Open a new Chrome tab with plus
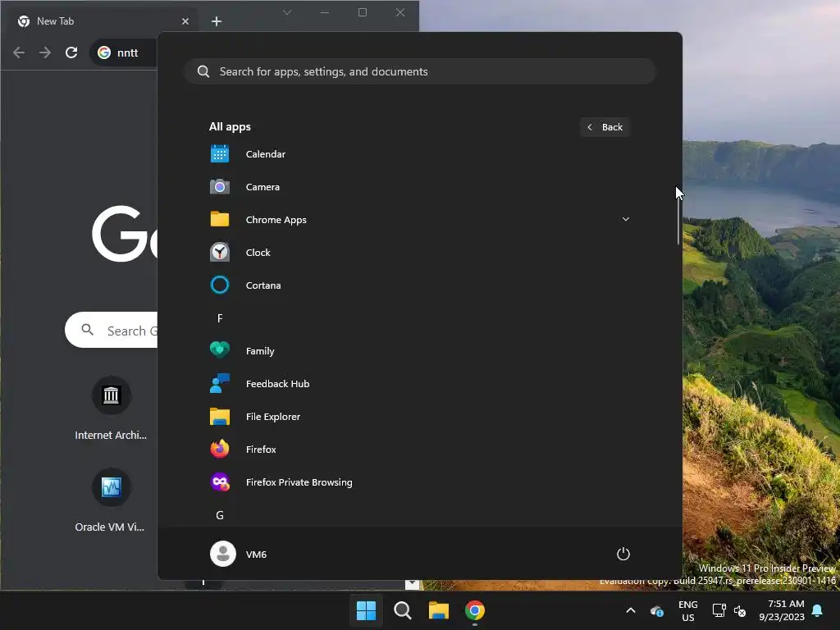Image resolution: width=840 pixels, height=630 pixels. coord(217,21)
